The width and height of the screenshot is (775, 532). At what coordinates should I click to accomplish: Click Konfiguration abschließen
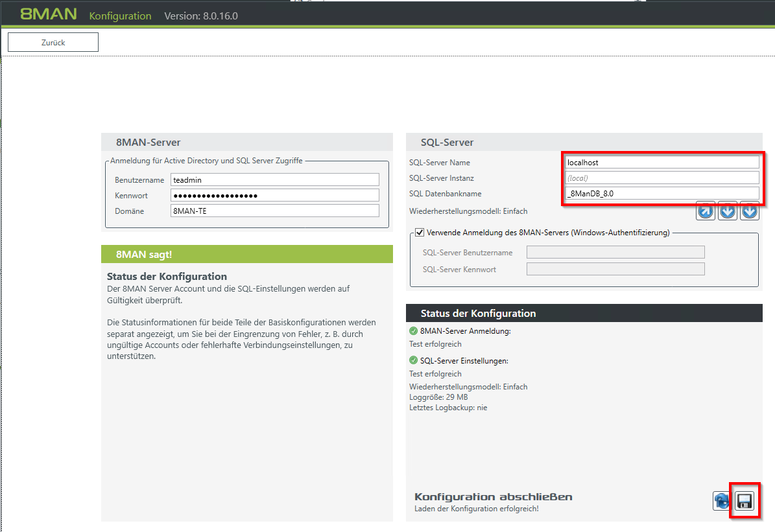pyautogui.click(x=493, y=496)
